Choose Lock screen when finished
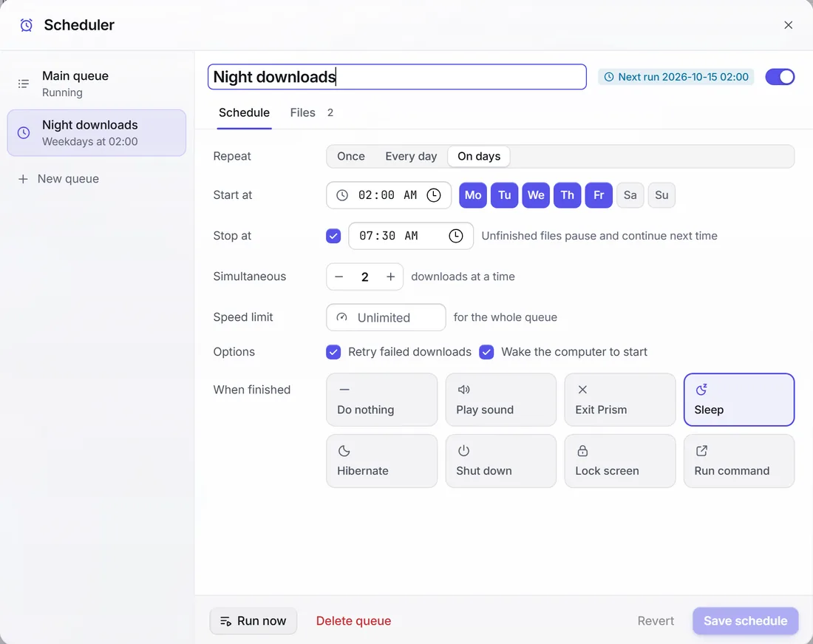Screen dimensions: 813x644 pos(620,461)
